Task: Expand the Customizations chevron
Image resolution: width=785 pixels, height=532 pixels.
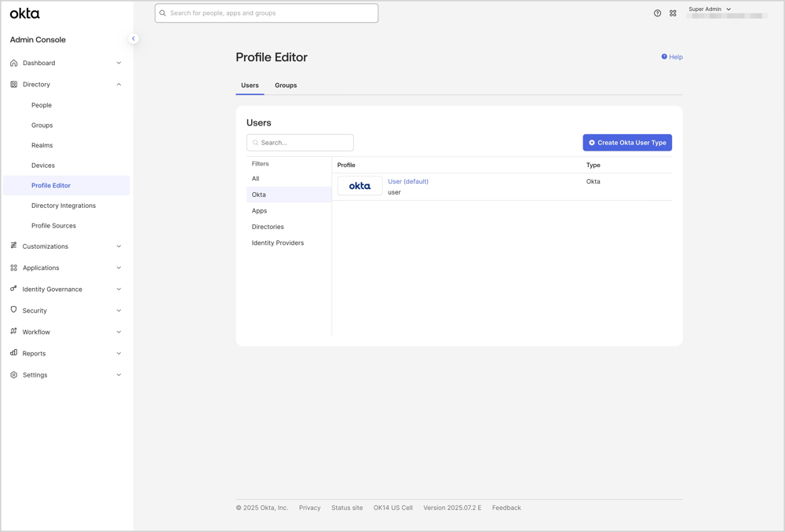Action: click(119, 246)
